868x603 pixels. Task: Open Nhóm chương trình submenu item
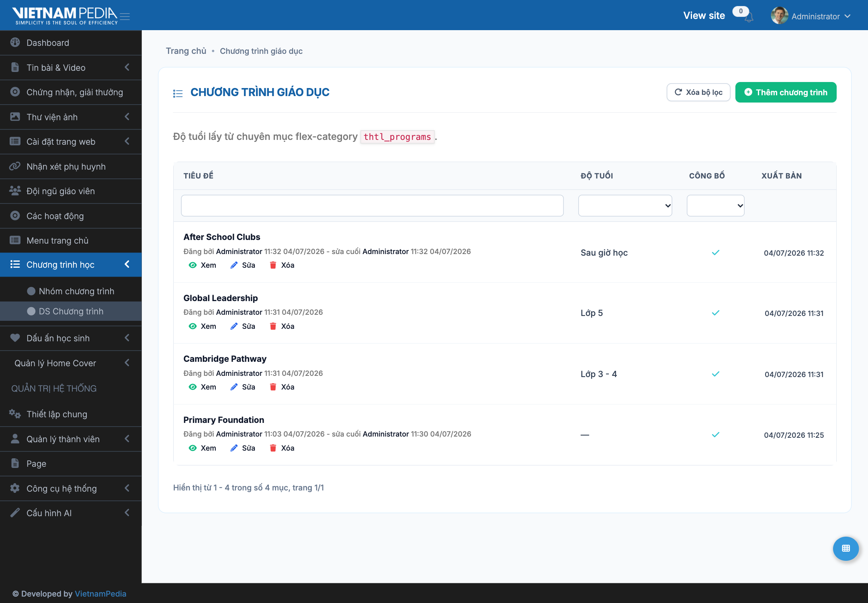coord(71,291)
